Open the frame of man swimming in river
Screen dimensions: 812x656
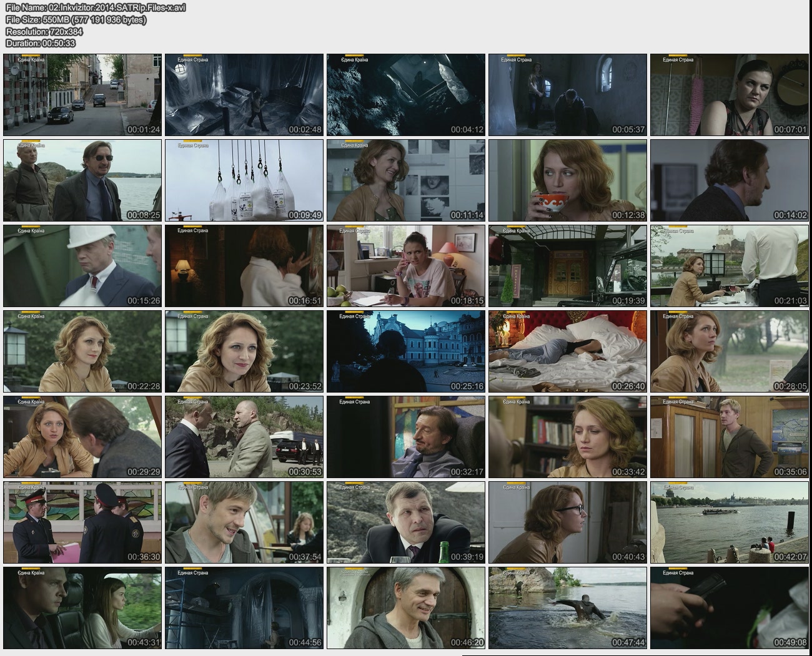coord(567,608)
